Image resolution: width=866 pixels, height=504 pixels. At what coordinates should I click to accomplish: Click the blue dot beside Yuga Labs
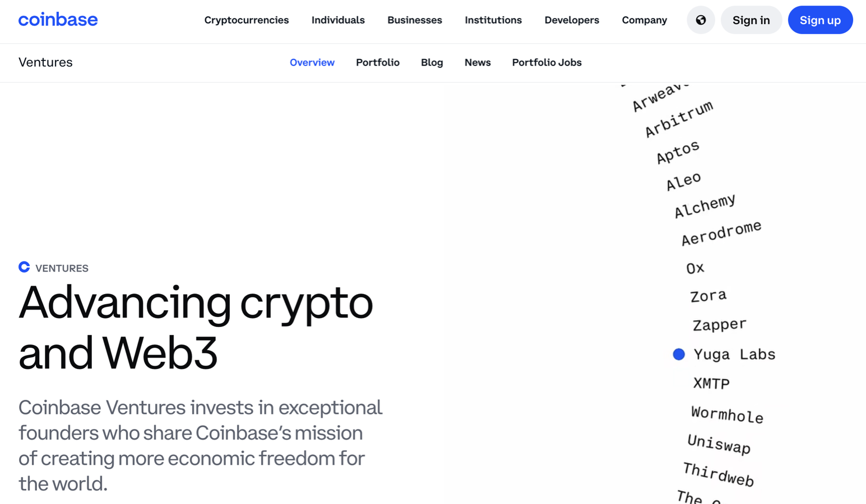[x=679, y=354]
